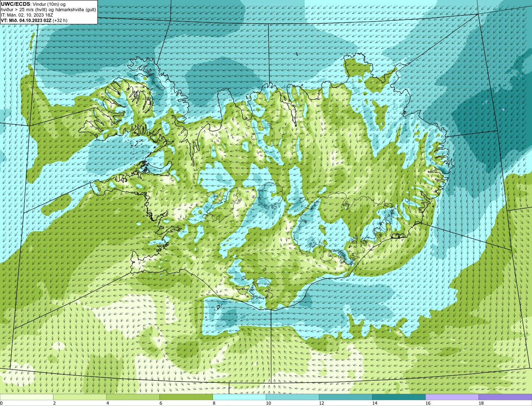Click the scale label "8"
The image size is (532, 406).
click(214, 403)
